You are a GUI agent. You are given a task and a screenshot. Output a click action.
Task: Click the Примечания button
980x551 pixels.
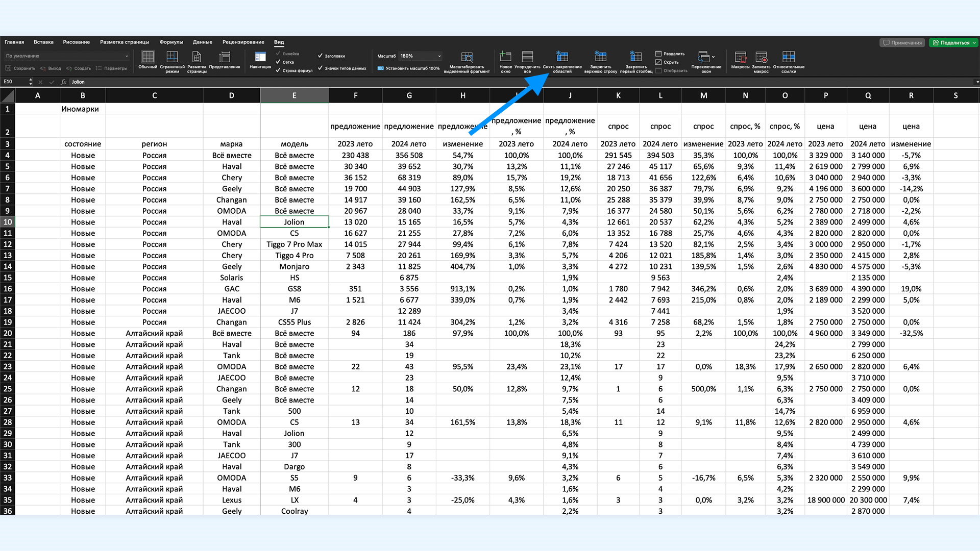point(902,43)
